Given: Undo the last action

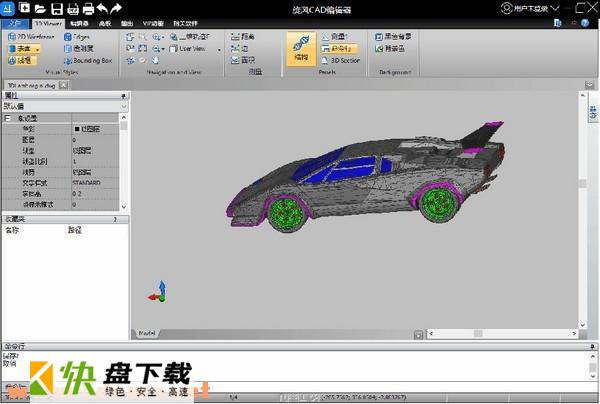Looking at the screenshot, I should pos(102,8).
